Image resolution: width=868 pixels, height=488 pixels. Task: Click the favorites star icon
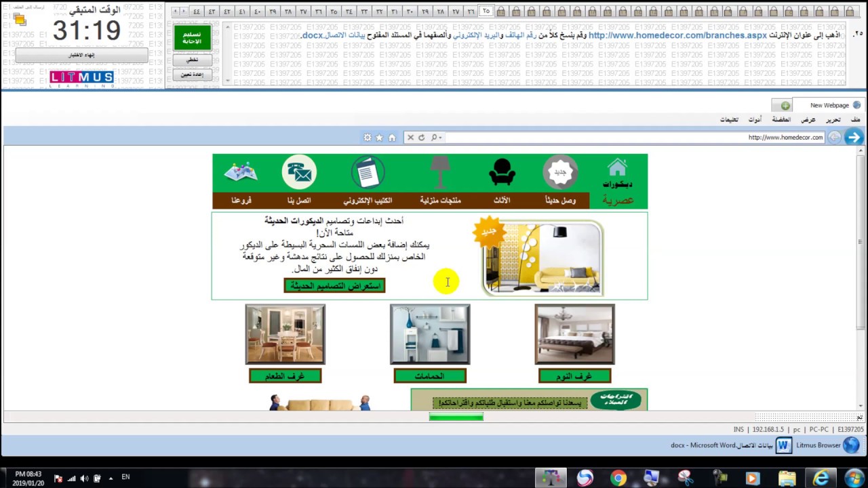point(380,138)
